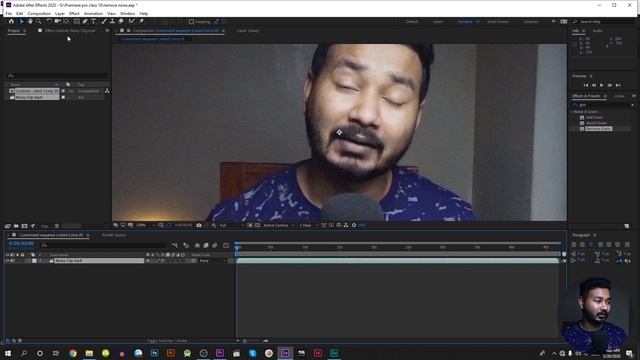Toggle the Snapping checkbox
This screenshot has height=360, width=640.
pyautogui.click(x=191, y=22)
